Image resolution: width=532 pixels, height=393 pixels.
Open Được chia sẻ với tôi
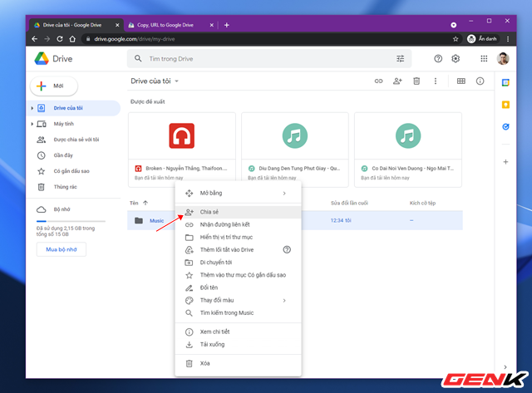point(74,140)
